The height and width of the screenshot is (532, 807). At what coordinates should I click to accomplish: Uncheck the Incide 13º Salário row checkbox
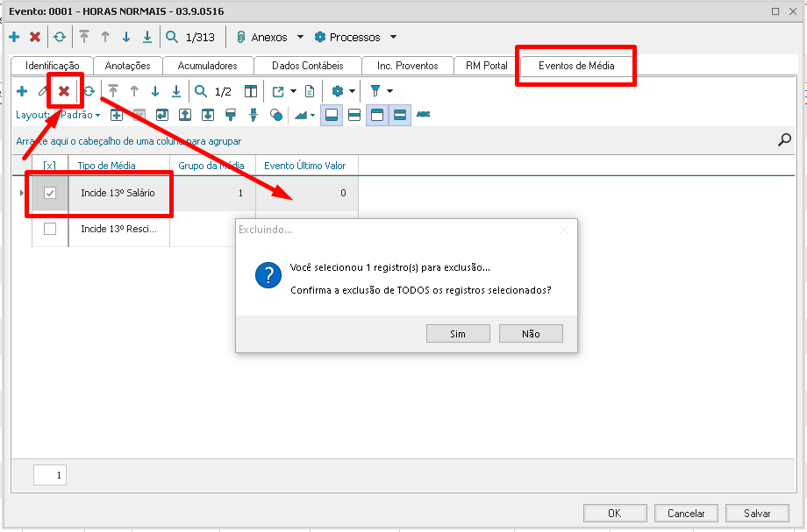click(x=50, y=194)
